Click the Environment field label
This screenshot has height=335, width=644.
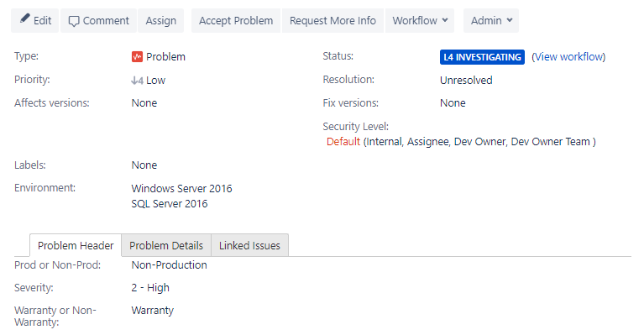click(45, 188)
